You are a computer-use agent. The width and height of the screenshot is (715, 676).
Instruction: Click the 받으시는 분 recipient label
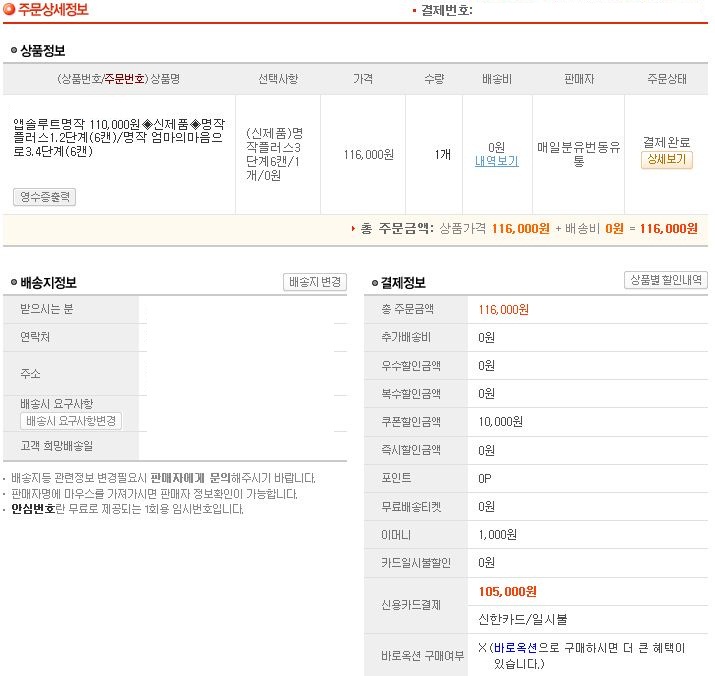(47, 309)
